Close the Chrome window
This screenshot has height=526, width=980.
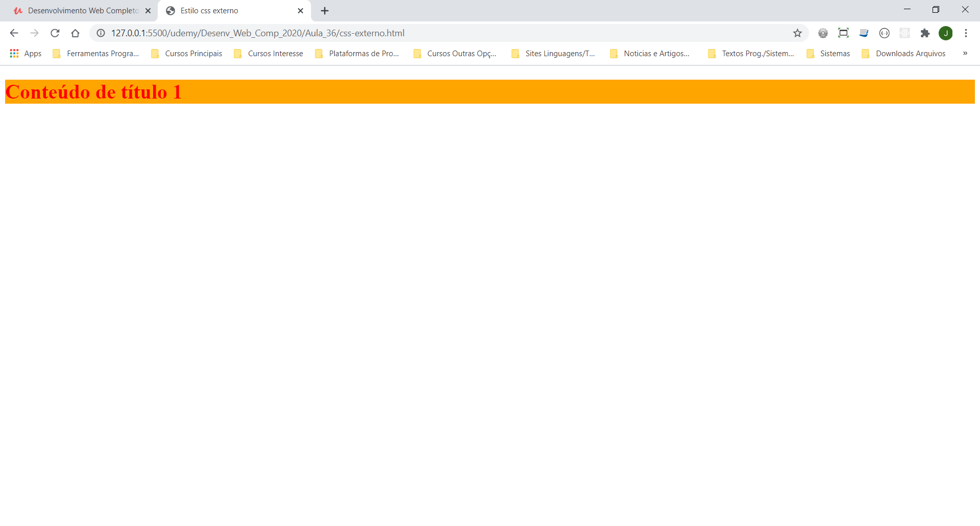pos(965,9)
